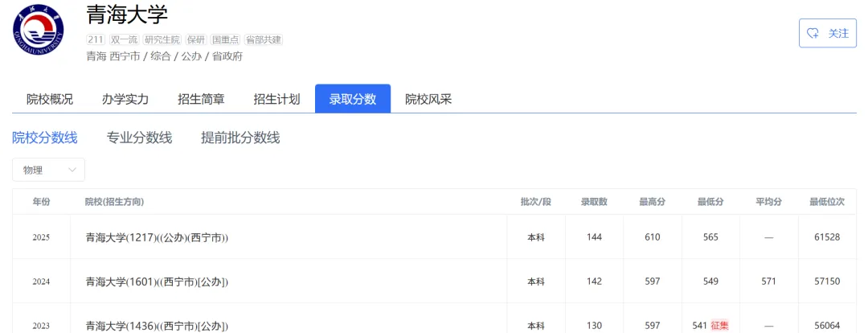Click lowest score 565
Image resolution: width=868 pixels, height=333 pixels.
(x=710, y=237)
